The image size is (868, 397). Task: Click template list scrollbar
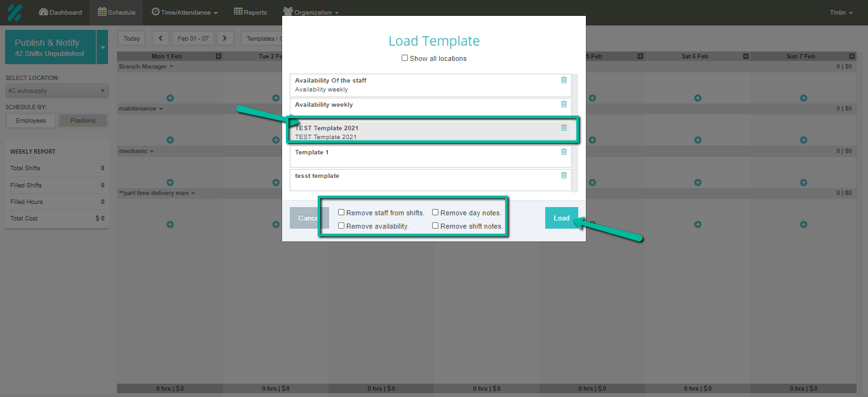(x=574, y=133)
